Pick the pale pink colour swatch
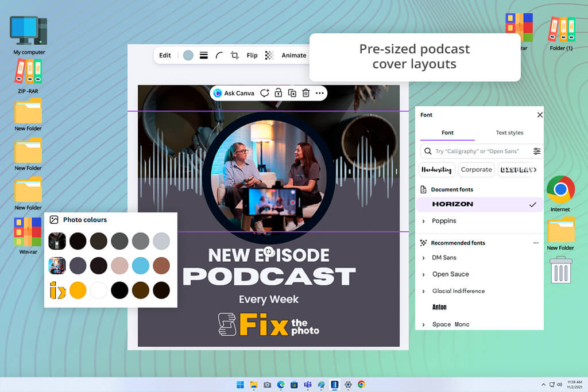The image size is (588, 392). pyautogui.click(x=119, y=266)
